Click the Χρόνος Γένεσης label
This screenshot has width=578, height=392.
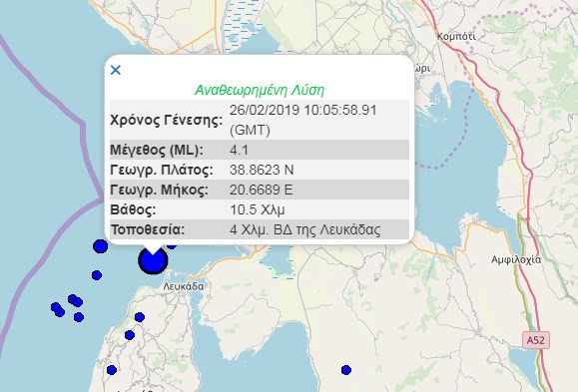[167, 120]
